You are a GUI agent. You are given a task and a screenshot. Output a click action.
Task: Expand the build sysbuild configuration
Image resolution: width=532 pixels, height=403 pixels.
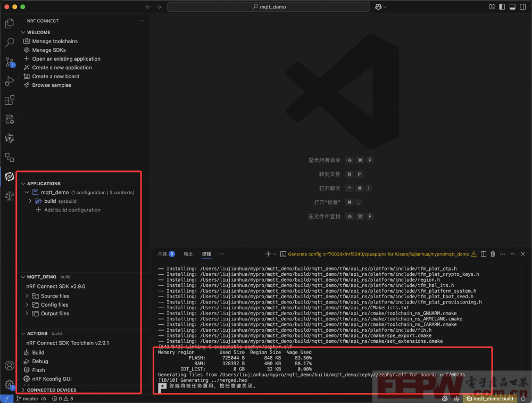pyautogui.click(x=30, y=201)
